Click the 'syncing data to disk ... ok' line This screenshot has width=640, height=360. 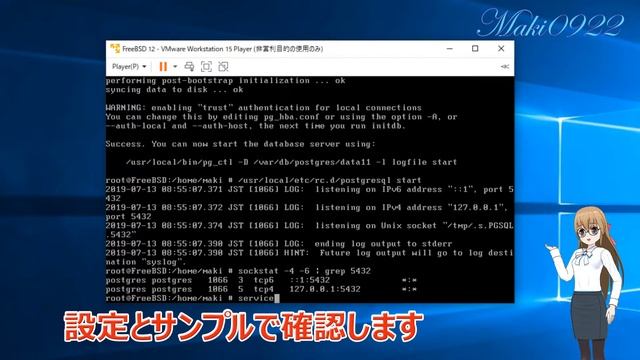point(175,90)
